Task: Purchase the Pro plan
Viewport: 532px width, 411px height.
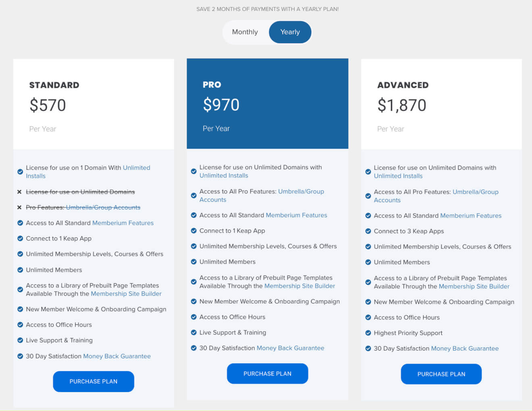Action: 268,374
